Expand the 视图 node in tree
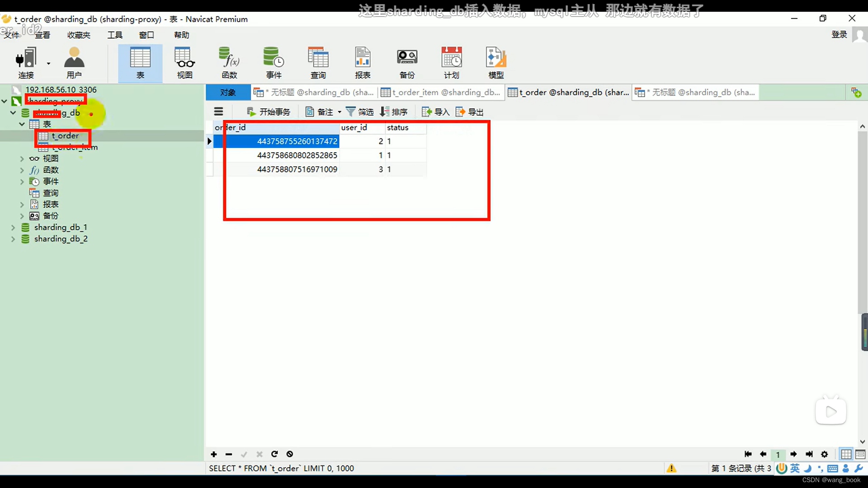Screen dimensions: 868x488 click(x=22, y=159)
